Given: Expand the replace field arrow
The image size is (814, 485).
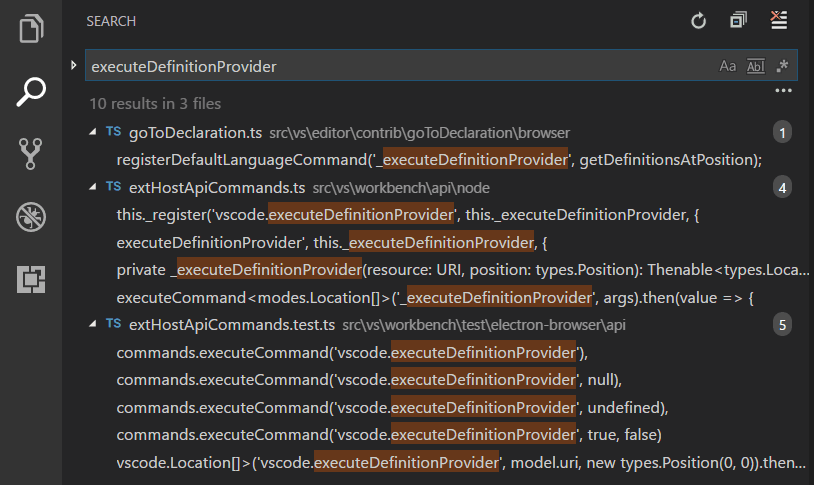Looking at the screenshot, I should point(73,66).
